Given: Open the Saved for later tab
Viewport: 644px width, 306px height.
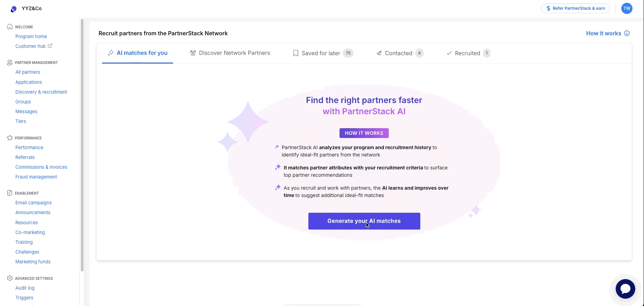Looking at the screenshot, I should 323,53.
